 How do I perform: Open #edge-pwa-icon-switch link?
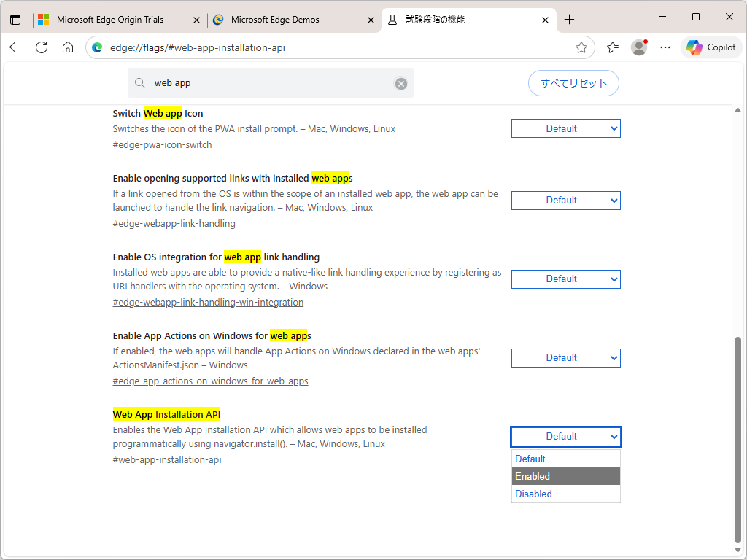pos(162,145)
